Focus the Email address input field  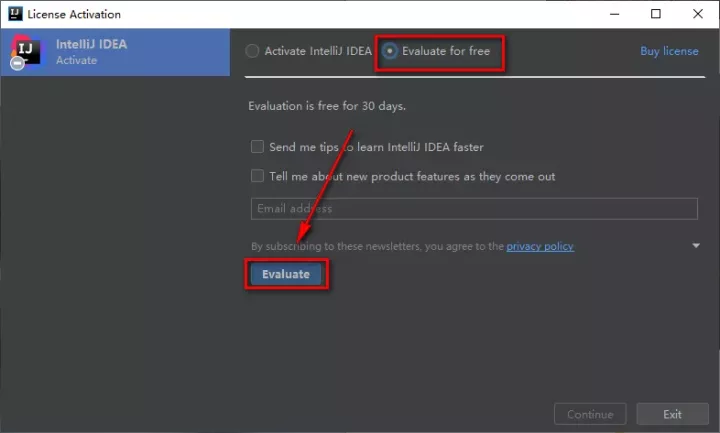(473, 209)
